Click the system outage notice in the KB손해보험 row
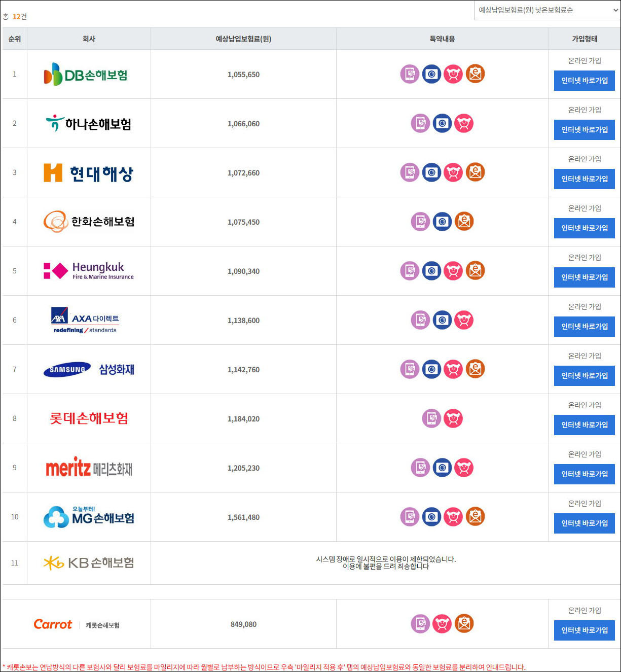Screen dimensions: 621x672 (x=386, y=563)
